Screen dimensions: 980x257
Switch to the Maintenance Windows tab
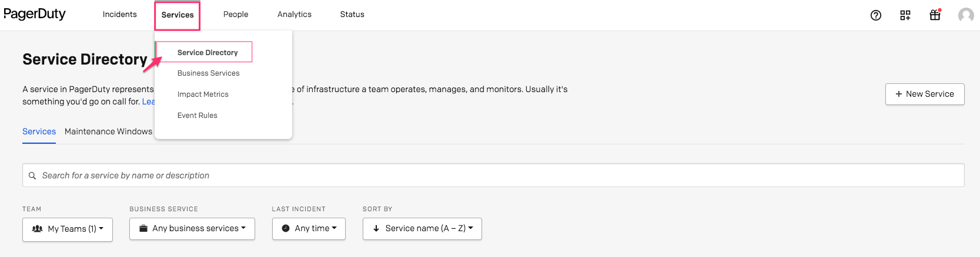click(108, 131)
